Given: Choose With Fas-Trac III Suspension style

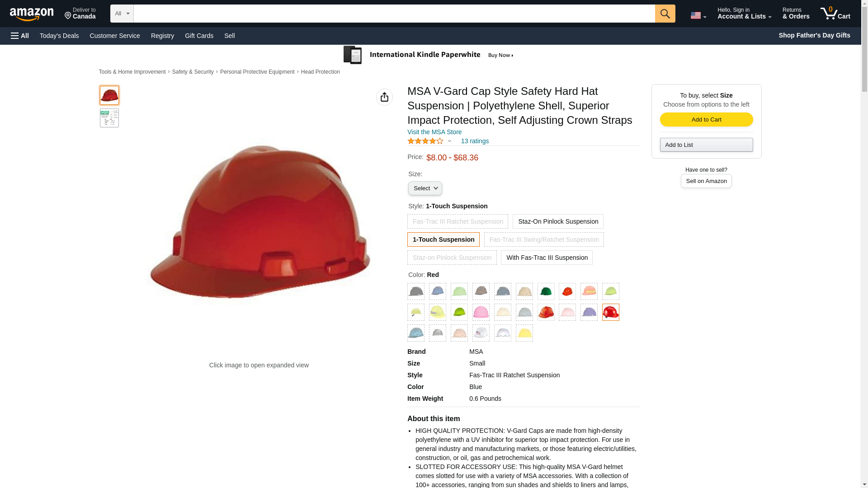Looking at the screenshot, I should [x=547, y=258].
